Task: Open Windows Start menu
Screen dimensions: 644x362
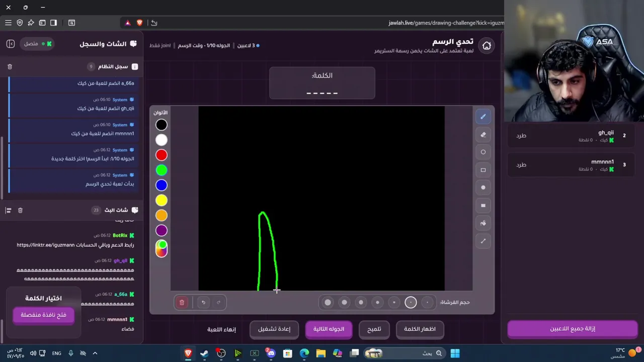Action: click(455, 353)
